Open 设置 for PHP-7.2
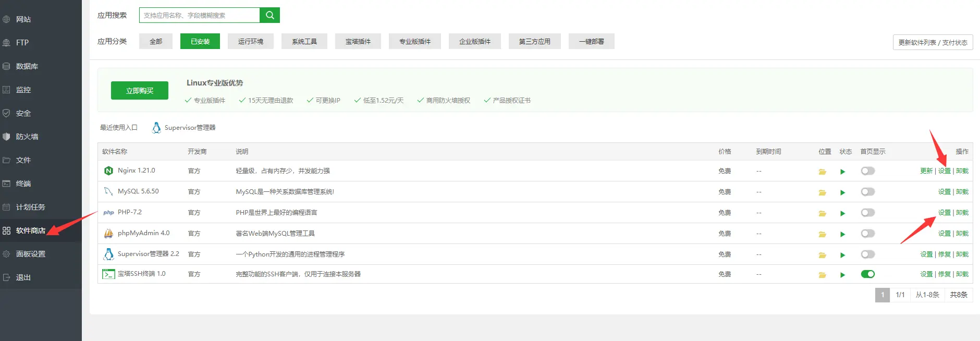The width and height of the screenshot is (980, 341). 945,213
